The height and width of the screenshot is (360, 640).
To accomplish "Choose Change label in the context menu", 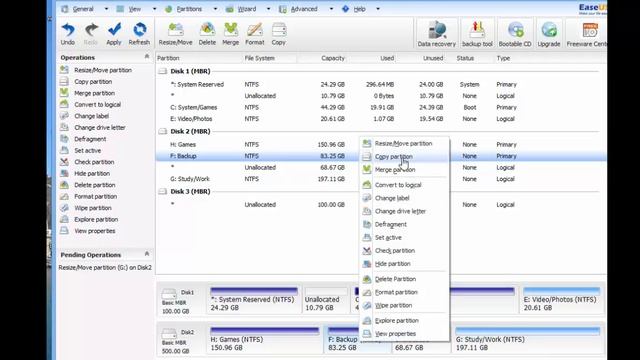I will click(x=404, y=198).
